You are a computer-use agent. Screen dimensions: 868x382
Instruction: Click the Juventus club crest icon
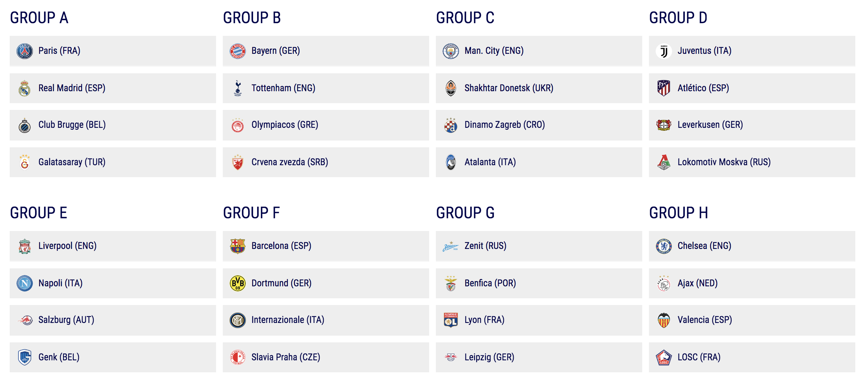(664, 51)
